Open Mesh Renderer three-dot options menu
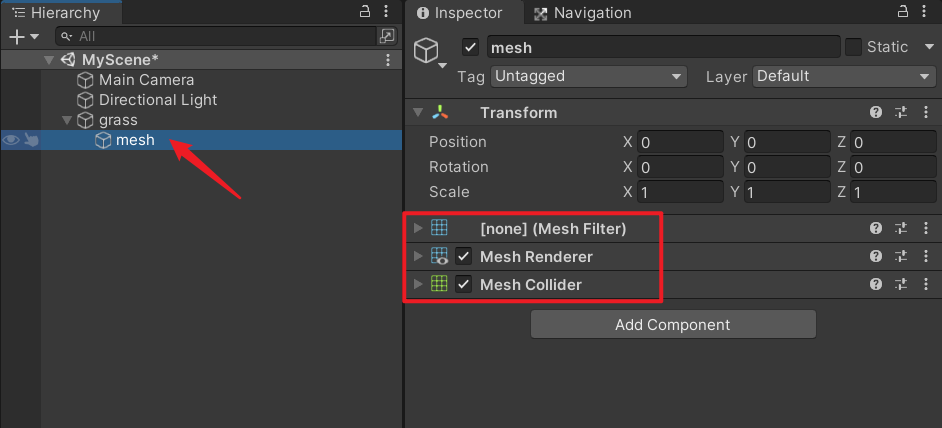The image size is (942, 428). [x=926, y=257]
